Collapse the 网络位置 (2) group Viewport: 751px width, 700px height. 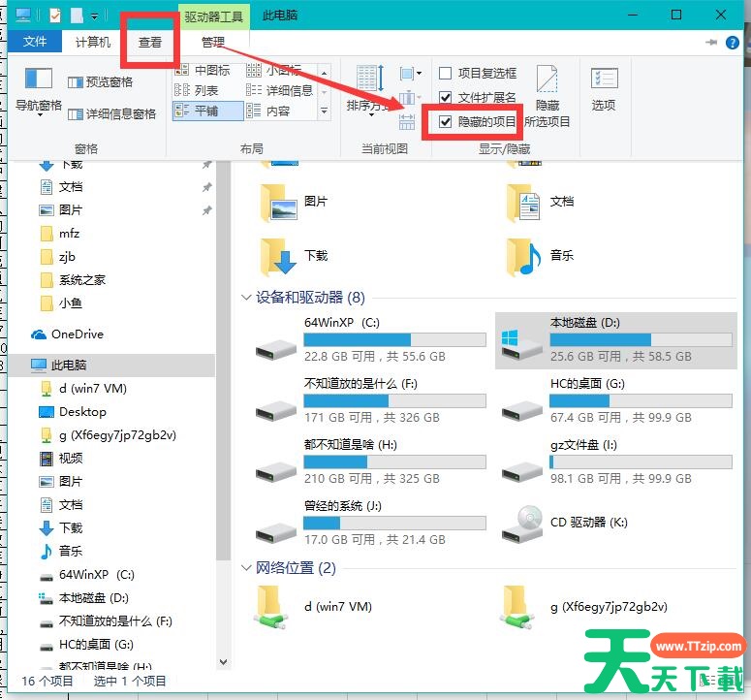(x=246, y=568)
